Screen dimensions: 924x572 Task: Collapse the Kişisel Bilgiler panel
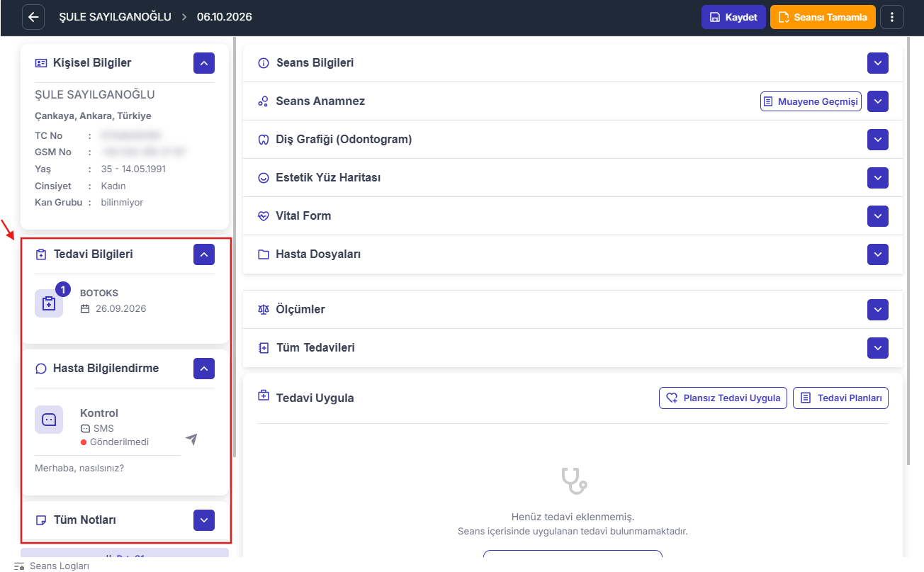204,63
